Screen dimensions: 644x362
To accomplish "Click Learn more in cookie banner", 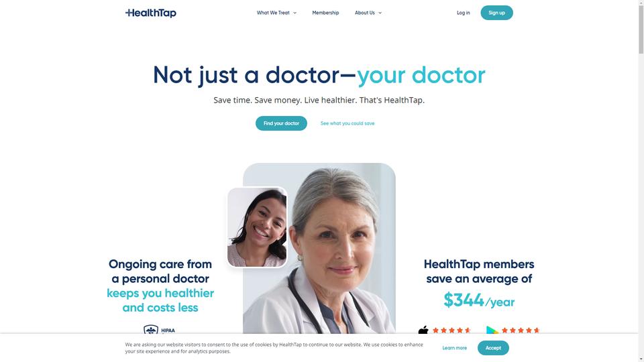I will (455, 348).
